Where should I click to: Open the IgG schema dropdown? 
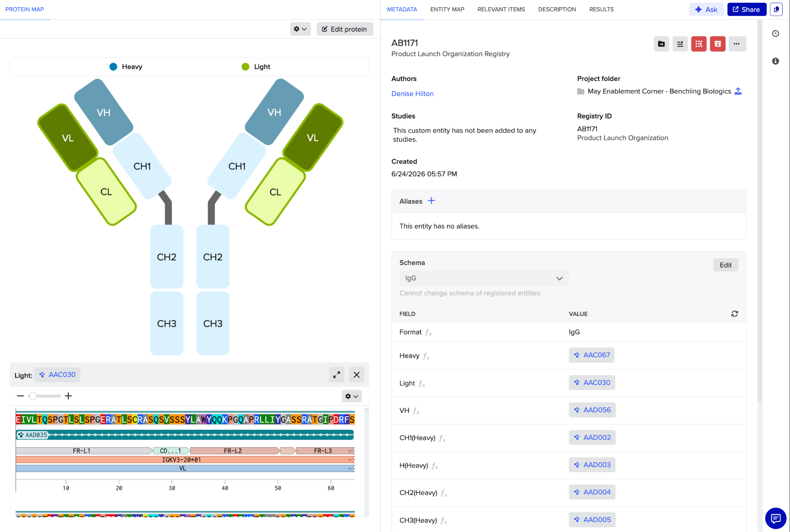[x=484, y=278]
